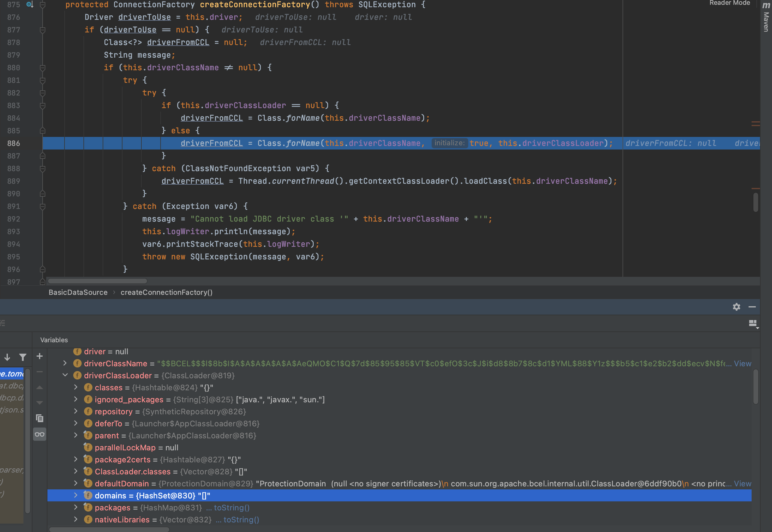Expand the defaultDomain node
The image size is (772, 532).
pos(76,483)
